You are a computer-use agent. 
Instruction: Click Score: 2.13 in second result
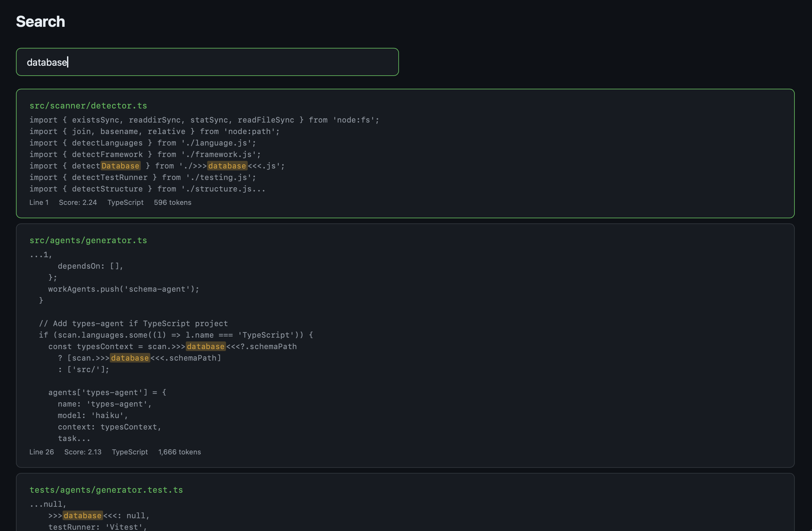coord(83,452)
